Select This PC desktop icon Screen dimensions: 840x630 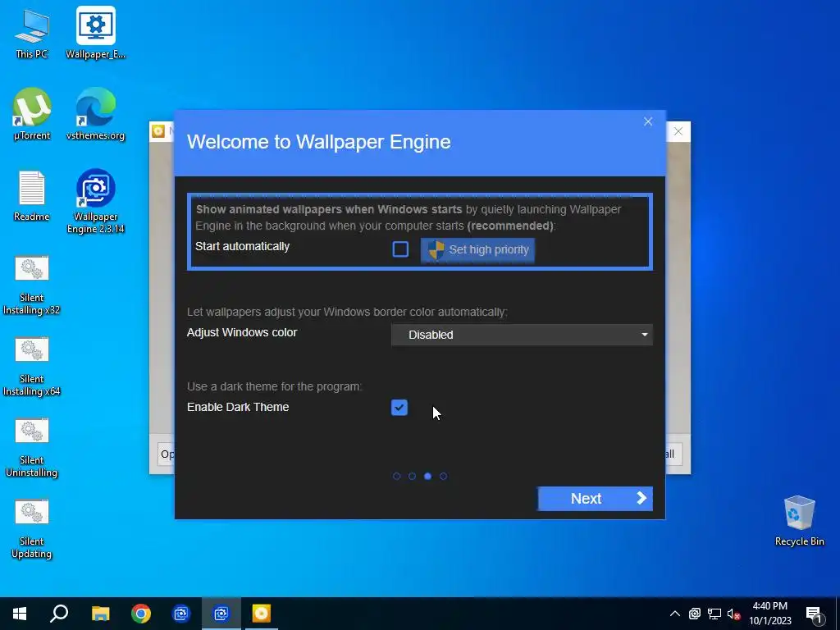(x=32, y=34)
